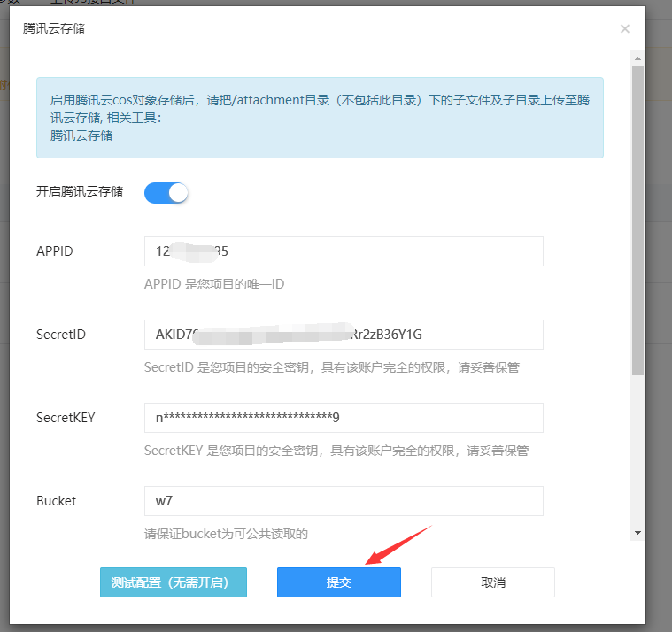Click the SecretKEY security hint text
The width and height of the screenshot is (672, 632).
click(x=336, y=451)
